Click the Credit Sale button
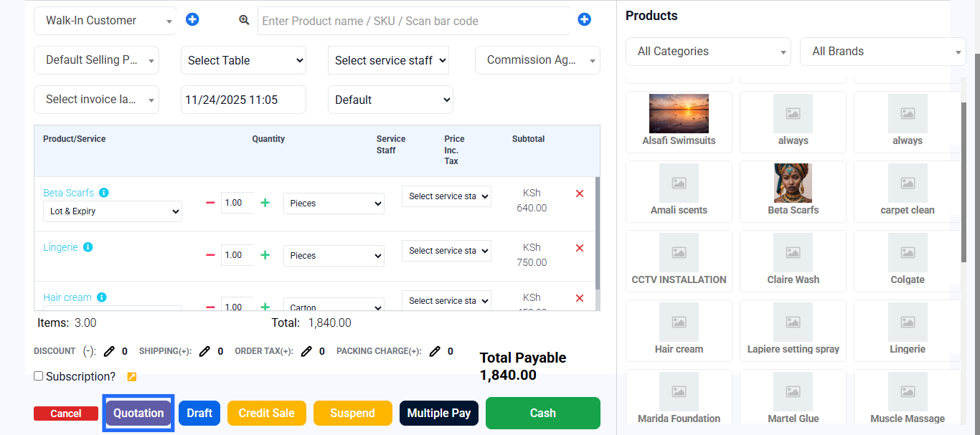 point(267,413)
